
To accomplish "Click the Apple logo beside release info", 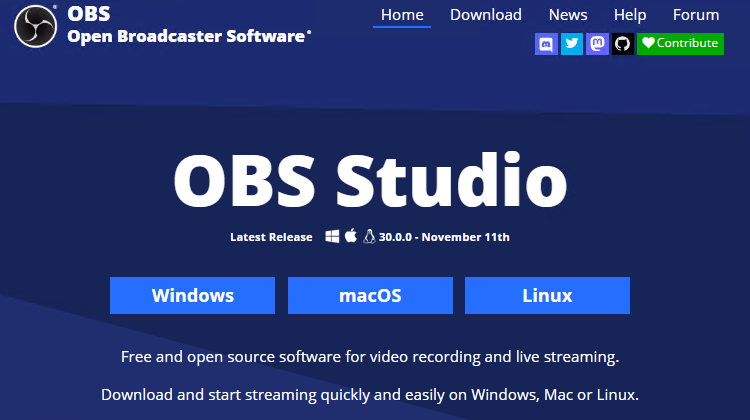I will click(x=351, y=236).
